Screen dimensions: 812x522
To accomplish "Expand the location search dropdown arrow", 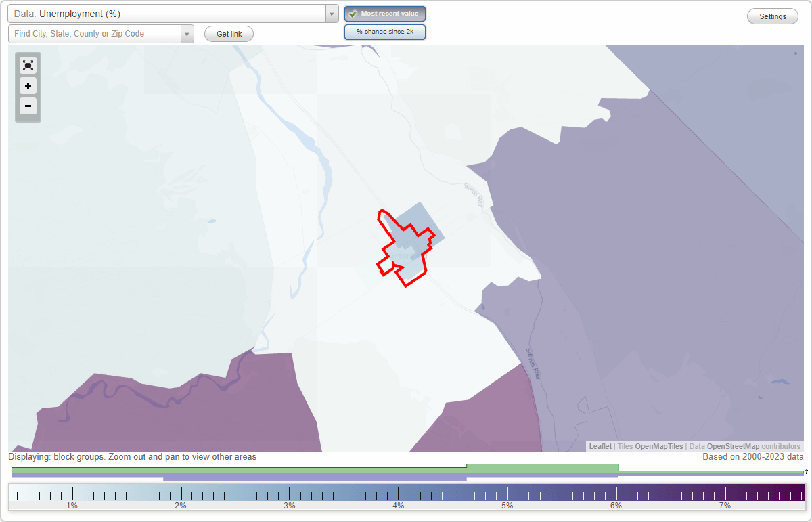I will 187,34.
